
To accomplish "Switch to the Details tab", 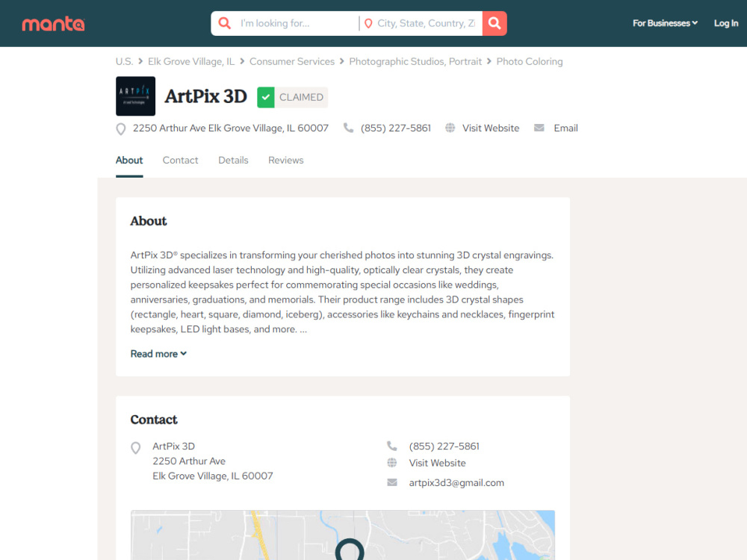I will pos(233,161).
